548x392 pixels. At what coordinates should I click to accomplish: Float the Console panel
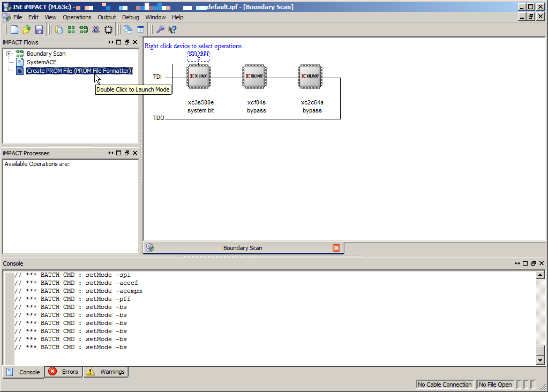(534, 263)
